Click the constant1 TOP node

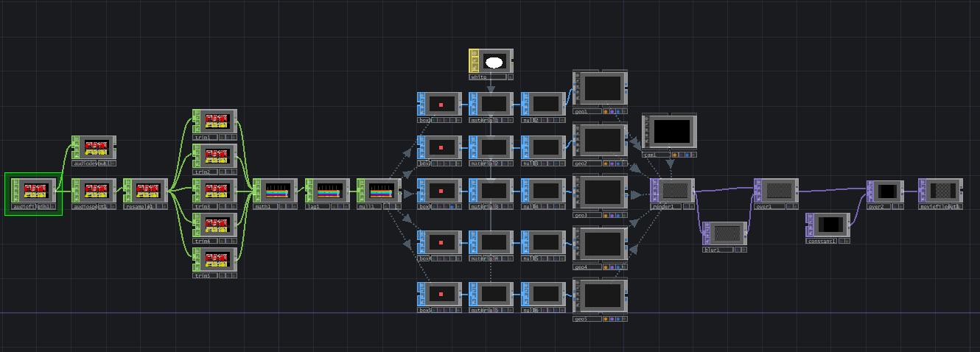(830, 225)
